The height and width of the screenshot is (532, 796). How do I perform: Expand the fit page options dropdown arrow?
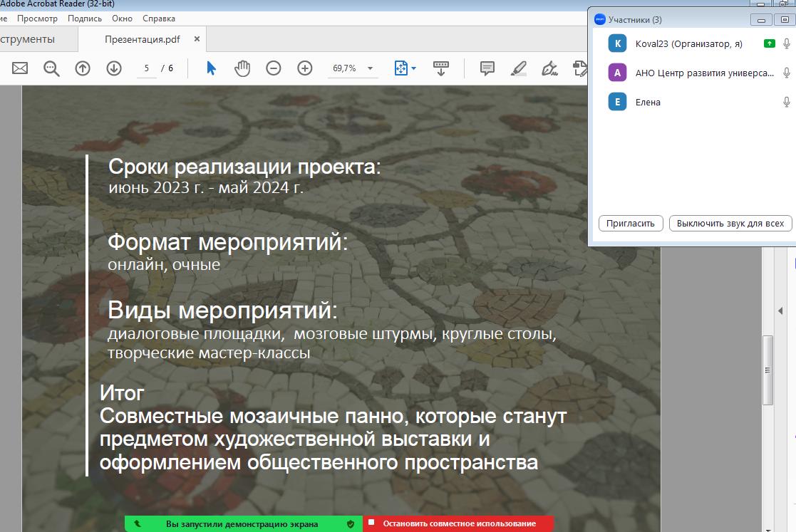point(414,68)
